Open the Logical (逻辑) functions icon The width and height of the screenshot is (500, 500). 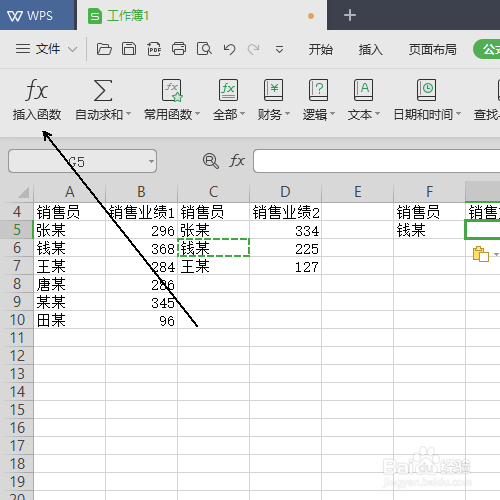tap(318, 90)
